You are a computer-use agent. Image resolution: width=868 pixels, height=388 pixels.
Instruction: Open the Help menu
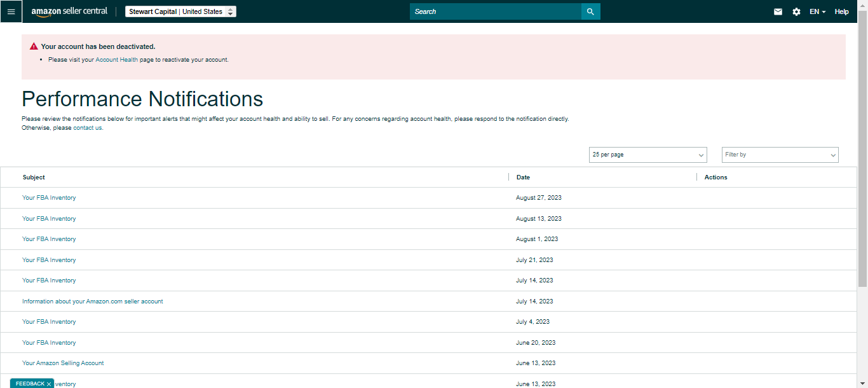click(841, 11)
